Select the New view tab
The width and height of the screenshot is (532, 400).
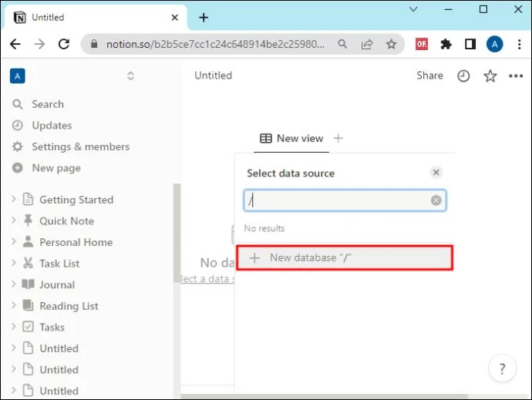pos(291,139)
